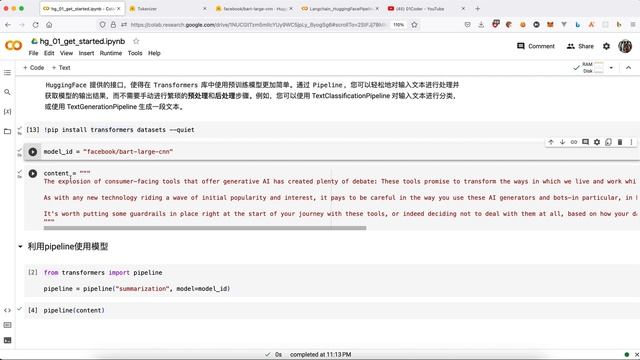Run the content string cell
Screen dimensions: 640x360
pyautogui.click(x=33, y=173)
